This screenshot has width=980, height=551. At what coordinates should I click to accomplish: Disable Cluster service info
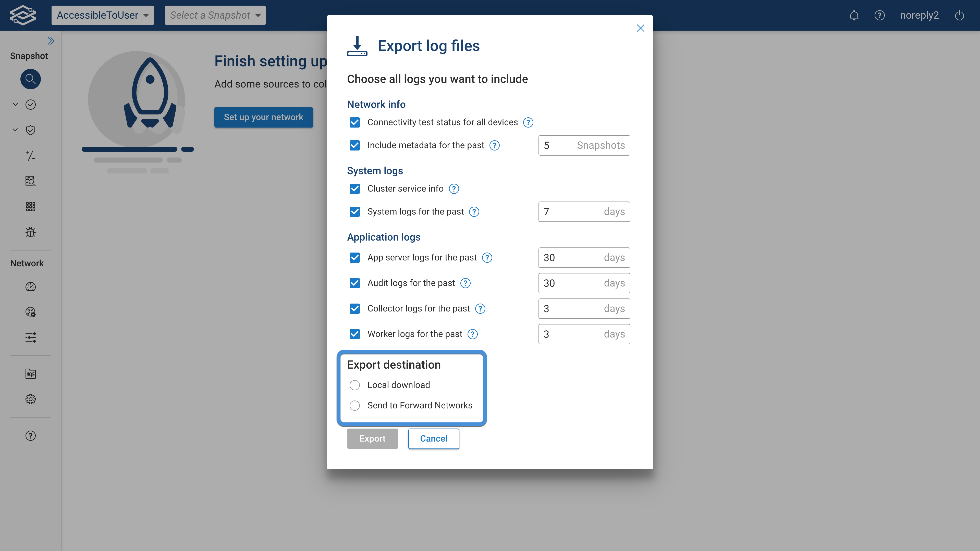[354, 189]
